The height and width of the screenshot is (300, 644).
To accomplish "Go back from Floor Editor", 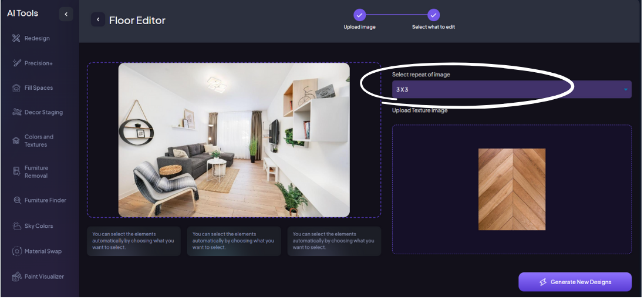I will coord(97,20).
